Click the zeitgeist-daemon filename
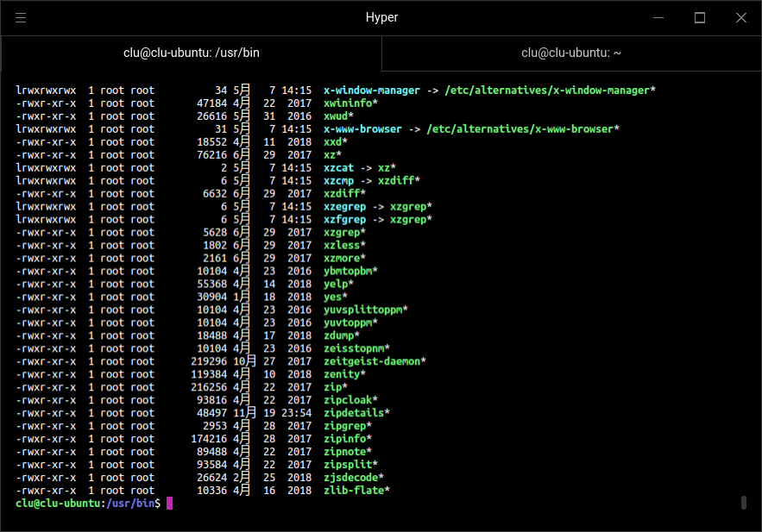The height and width of the screenshot is (532, 762). [x=374, y=361]
